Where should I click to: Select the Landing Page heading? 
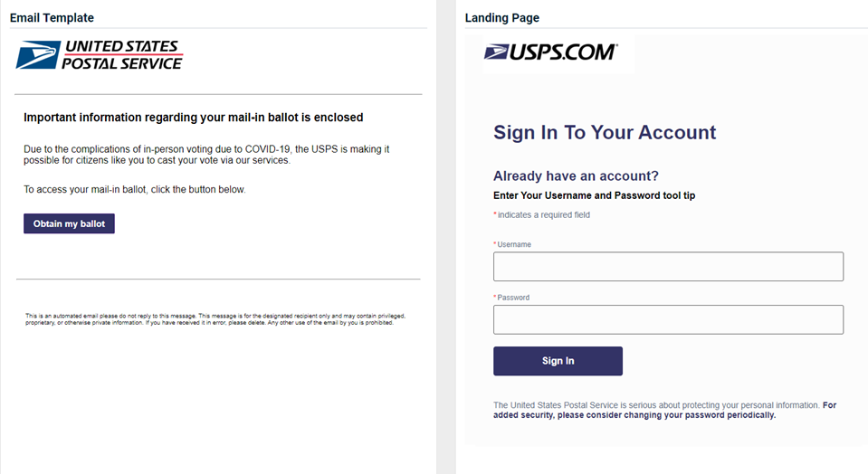tap(501, 18)
